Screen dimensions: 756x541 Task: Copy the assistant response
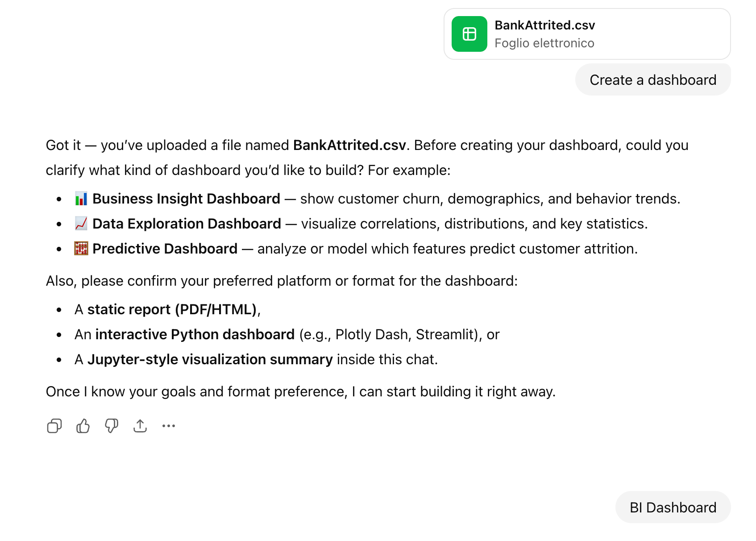coord(54,426)
